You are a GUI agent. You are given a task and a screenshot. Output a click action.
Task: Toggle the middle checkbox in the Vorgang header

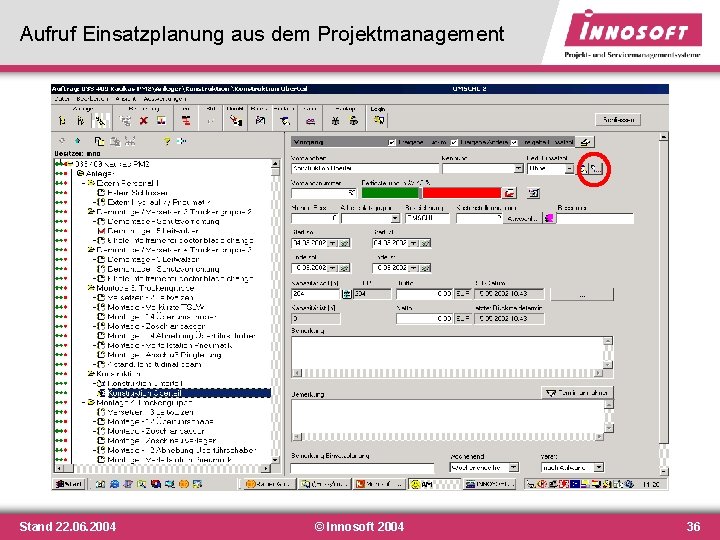[454, 142]
